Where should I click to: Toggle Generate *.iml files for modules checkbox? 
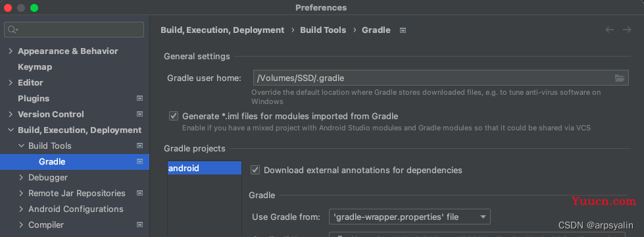tap(174, 117)
